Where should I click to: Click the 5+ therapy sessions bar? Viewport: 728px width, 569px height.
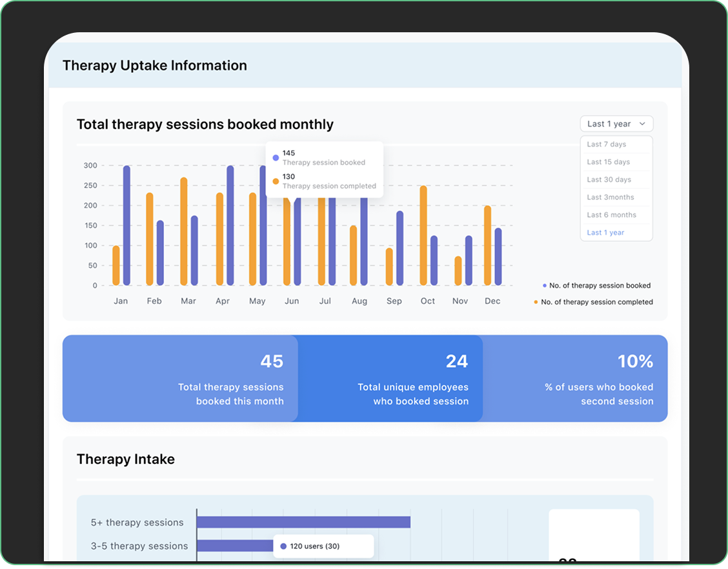(x=303, y=522)
